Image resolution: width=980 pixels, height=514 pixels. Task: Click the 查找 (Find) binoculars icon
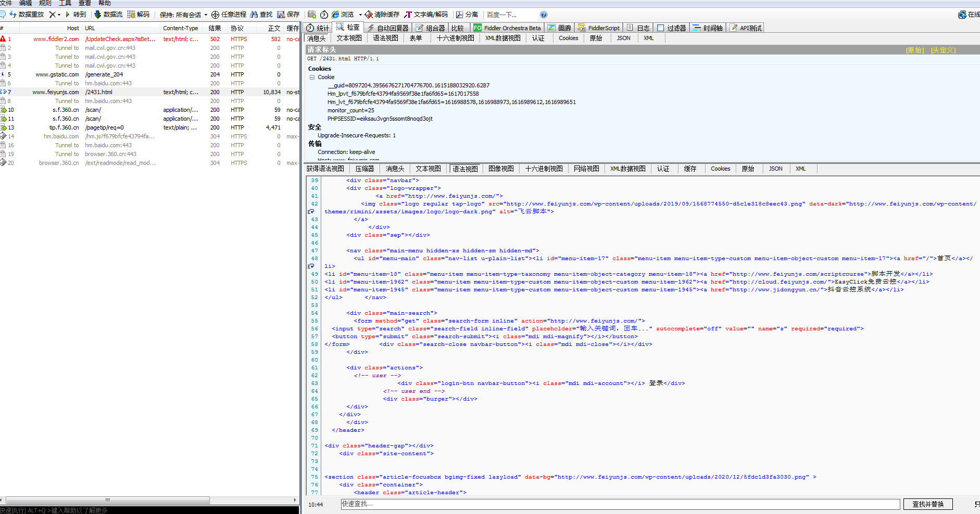[254, 15]
